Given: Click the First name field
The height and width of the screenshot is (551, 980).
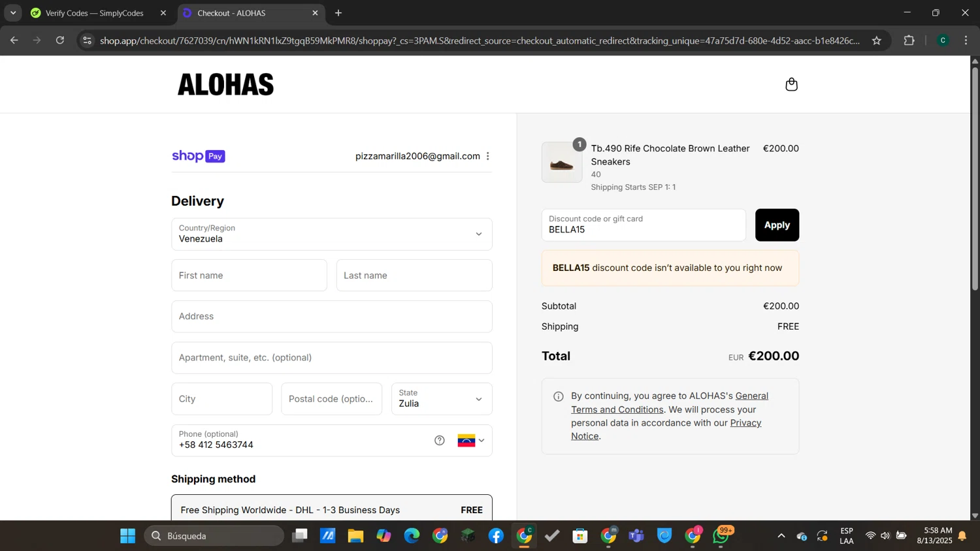Looking at the screenshot, I should pos(249,275).
